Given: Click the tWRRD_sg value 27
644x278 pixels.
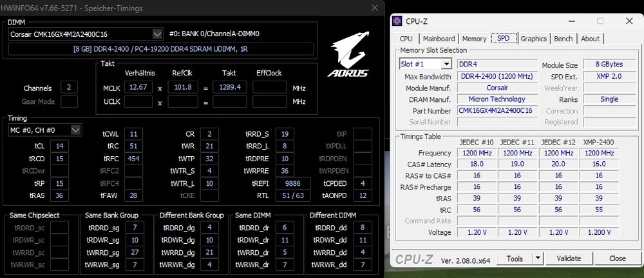Looking at the screenshot, I should pyautogui.click(x=135, y=252).
